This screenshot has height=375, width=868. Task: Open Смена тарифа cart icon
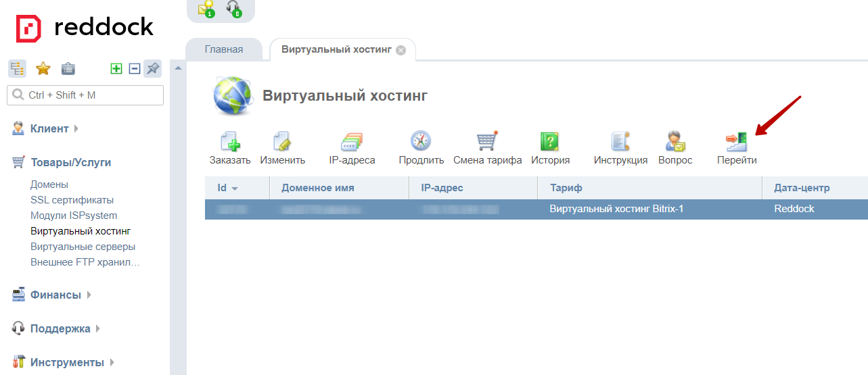tap(487, 143)
